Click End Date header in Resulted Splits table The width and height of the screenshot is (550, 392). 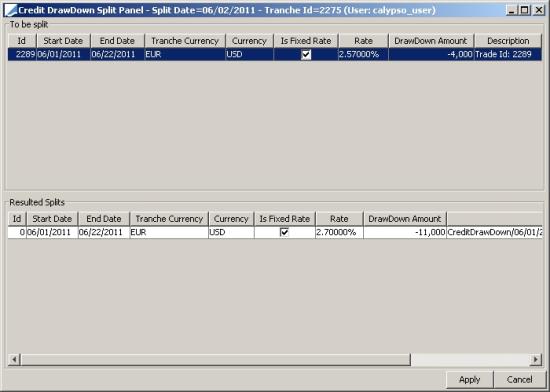tap(104, 219)
